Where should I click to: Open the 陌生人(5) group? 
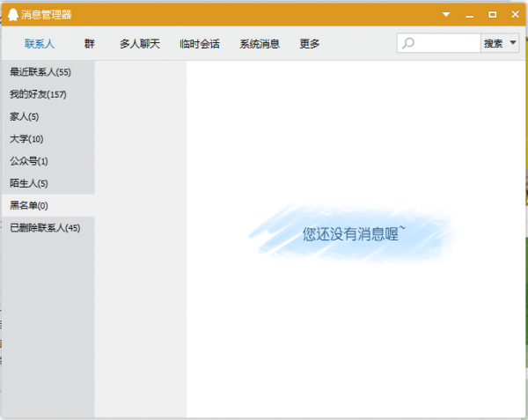click(x=29, y=183)
